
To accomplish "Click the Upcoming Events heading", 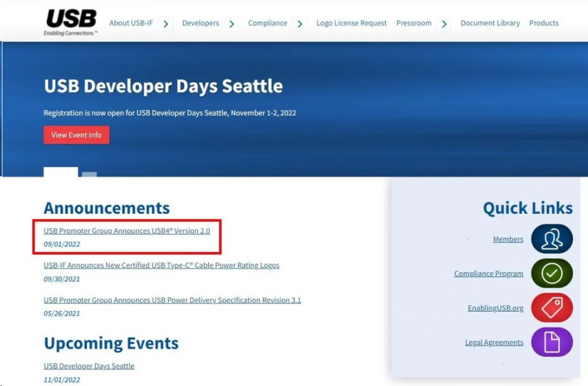I will coord(112,343).
